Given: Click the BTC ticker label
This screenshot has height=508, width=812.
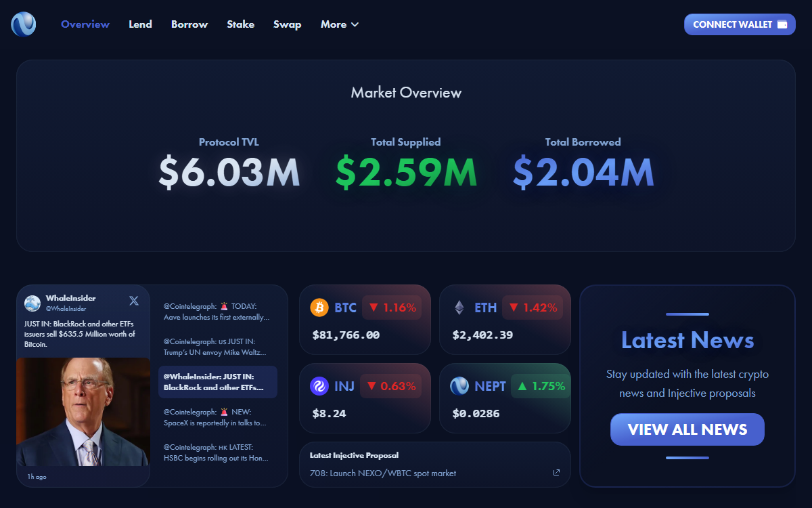Looking at the screenshot, I should (x=345, y=308).
